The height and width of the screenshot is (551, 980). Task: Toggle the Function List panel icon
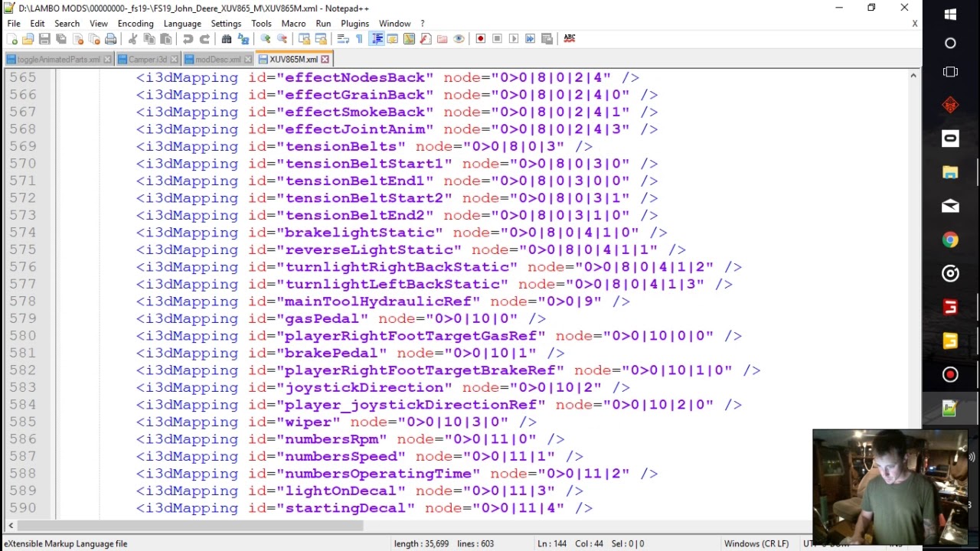click(x=426, y=38)
